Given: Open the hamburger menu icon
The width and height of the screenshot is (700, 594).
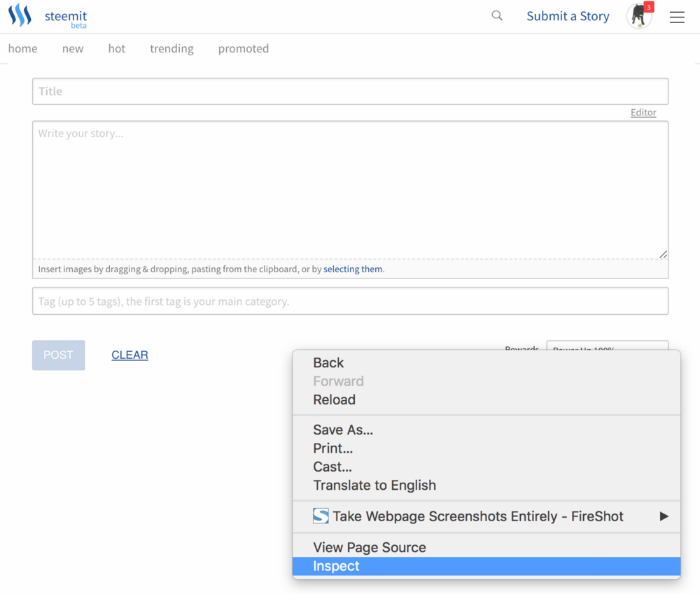Looking at the screenshot, I should (x=677, y=17).
